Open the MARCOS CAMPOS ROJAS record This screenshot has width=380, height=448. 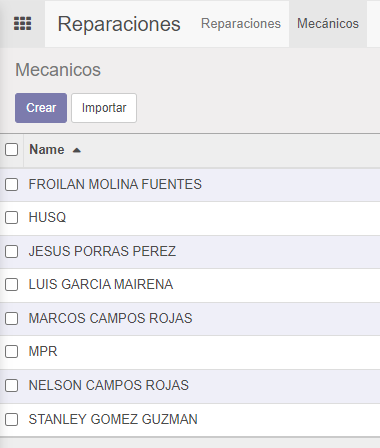(110, 318)
